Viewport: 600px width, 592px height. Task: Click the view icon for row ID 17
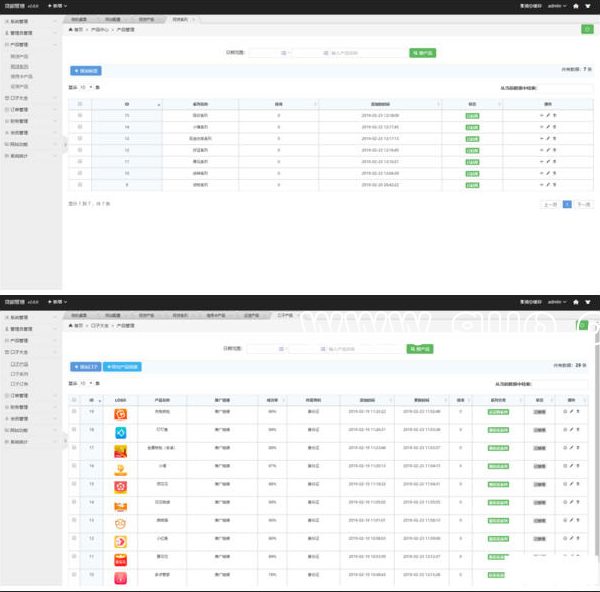coord(565,447)
